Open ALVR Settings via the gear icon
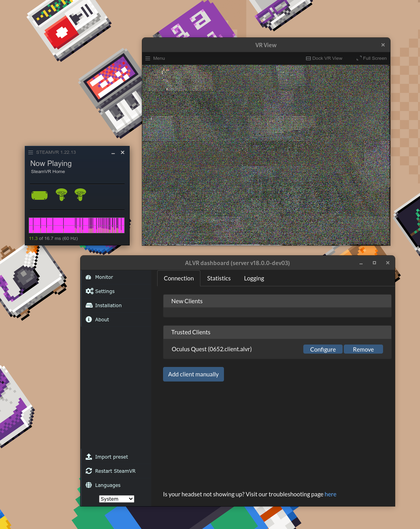The width and height of the screenshot is (420, 529). [89, 291]
